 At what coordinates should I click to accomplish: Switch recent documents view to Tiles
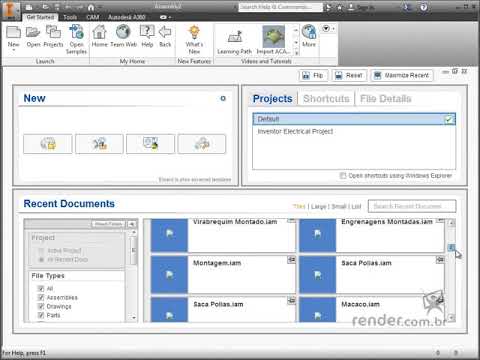pyautogui.click(x=299, y=206)
